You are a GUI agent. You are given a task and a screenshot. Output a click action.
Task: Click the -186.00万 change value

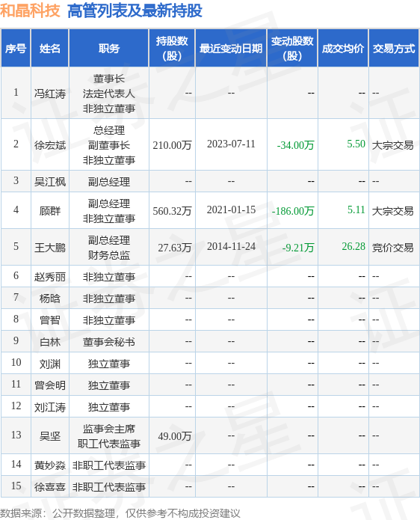(x=293, y=210)
